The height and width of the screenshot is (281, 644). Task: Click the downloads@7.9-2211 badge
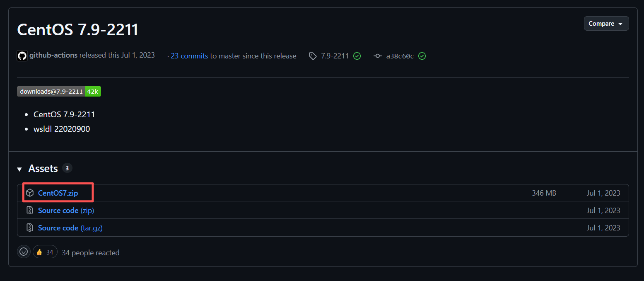50,91
